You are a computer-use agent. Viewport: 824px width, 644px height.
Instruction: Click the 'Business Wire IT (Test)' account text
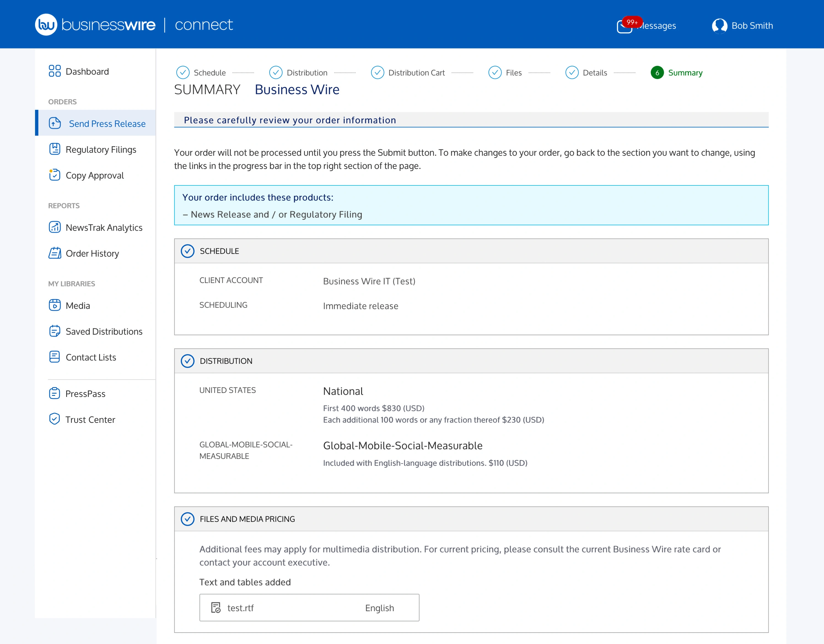pyautogui.click(x=369, y=281)
